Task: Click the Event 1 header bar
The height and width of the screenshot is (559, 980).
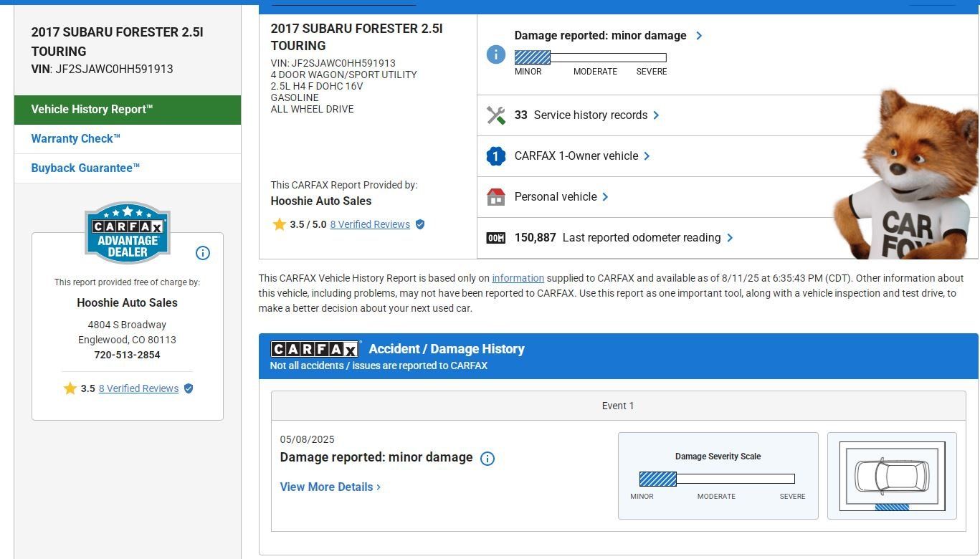Action: click(618, 406)
